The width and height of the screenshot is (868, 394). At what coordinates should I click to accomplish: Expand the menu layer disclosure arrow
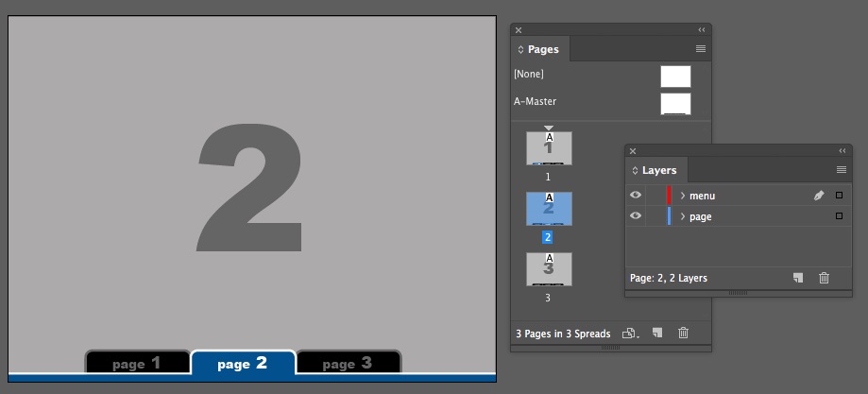click(682, 196)
